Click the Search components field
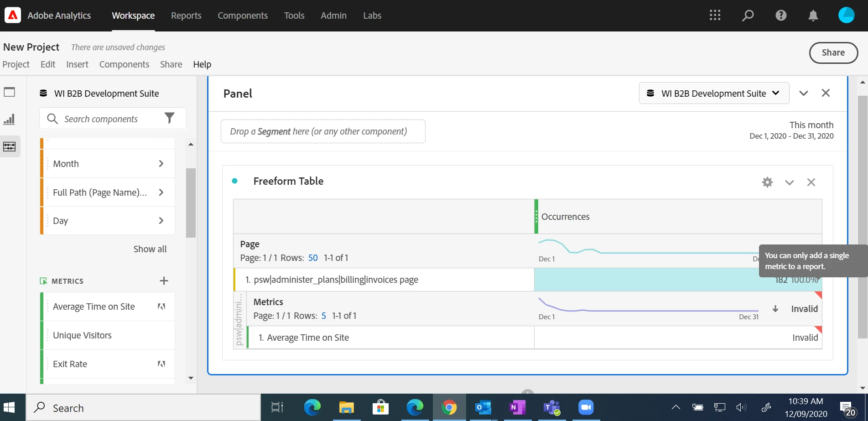The height and width of the screenshot is (421, 868). (113, 119)
